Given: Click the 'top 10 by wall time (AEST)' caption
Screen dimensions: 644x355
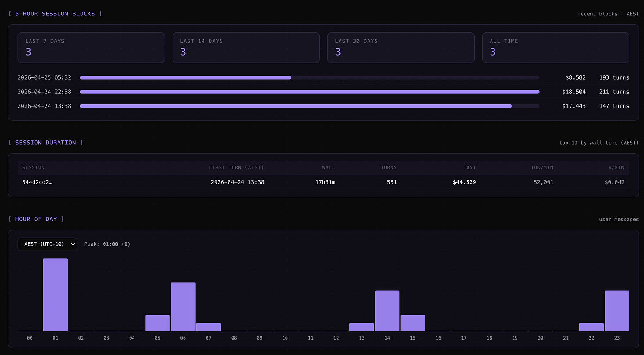Looking at the screenshot, I should [599, 143].
